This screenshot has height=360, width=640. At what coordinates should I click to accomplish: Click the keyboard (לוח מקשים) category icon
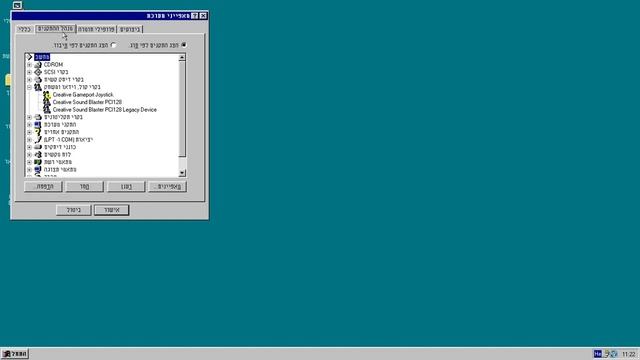tap(38, 155)
